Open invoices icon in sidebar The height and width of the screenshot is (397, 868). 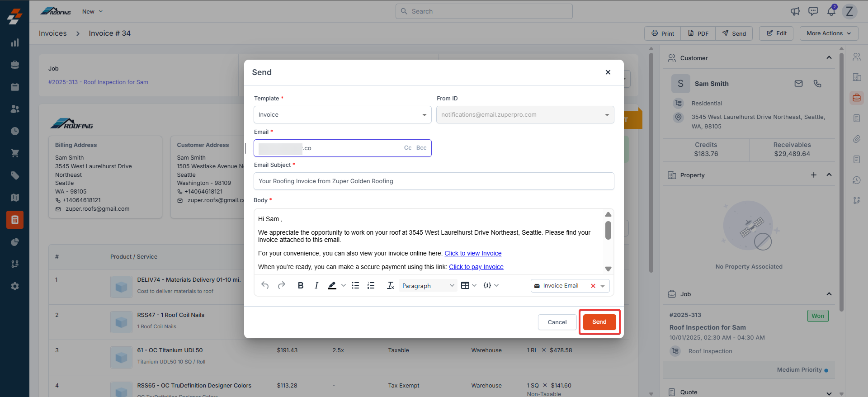pos(15,220)
